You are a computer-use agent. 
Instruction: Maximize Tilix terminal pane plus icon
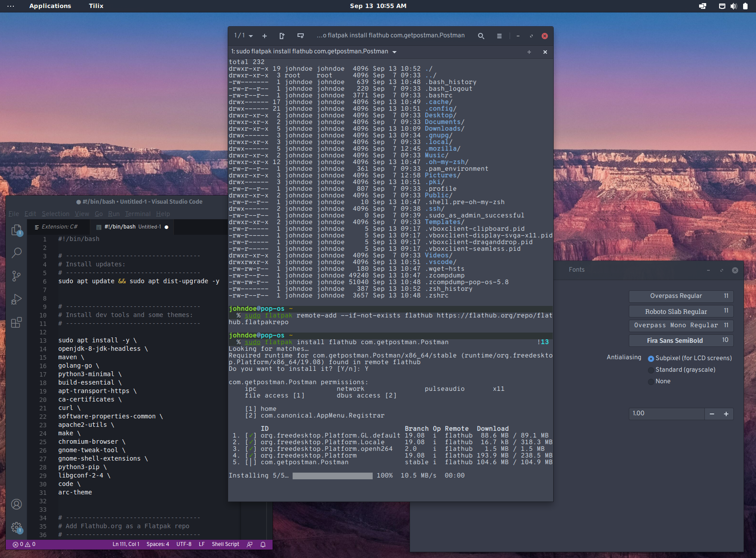pyautogui.click(x=529, y=52)
